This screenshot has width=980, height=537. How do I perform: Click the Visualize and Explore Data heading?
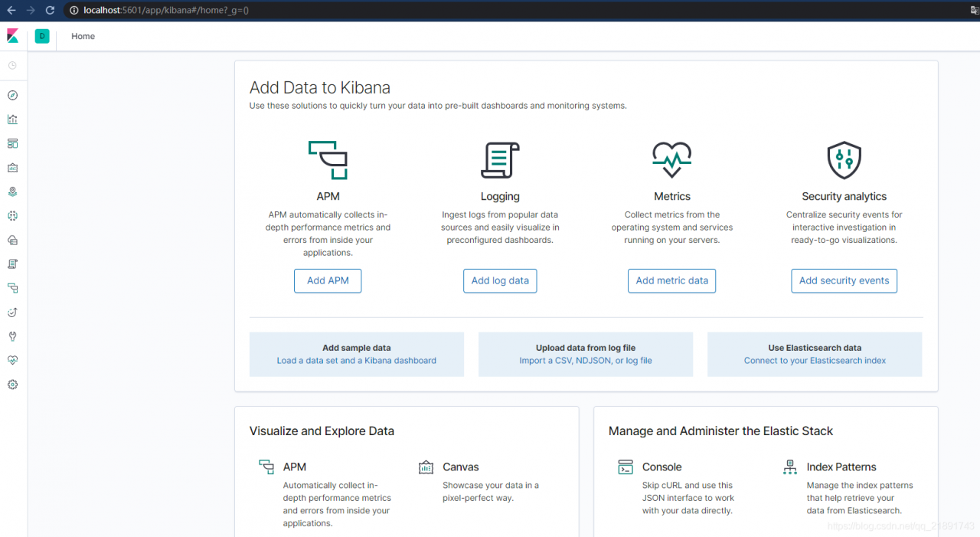[x=322, y=431]
